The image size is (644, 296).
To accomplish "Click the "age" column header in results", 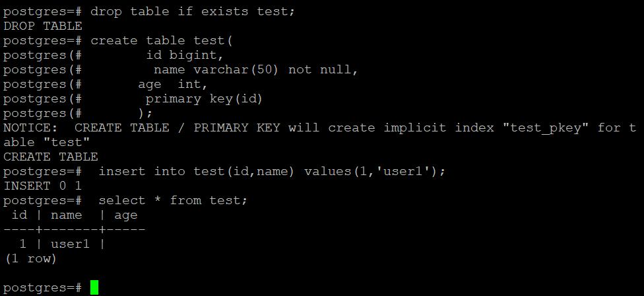I will pyautogui.click(x=125, y=215).
